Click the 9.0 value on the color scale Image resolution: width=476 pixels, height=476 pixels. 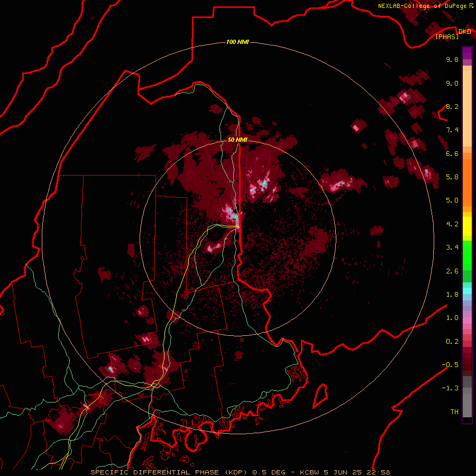pos(452,84)
